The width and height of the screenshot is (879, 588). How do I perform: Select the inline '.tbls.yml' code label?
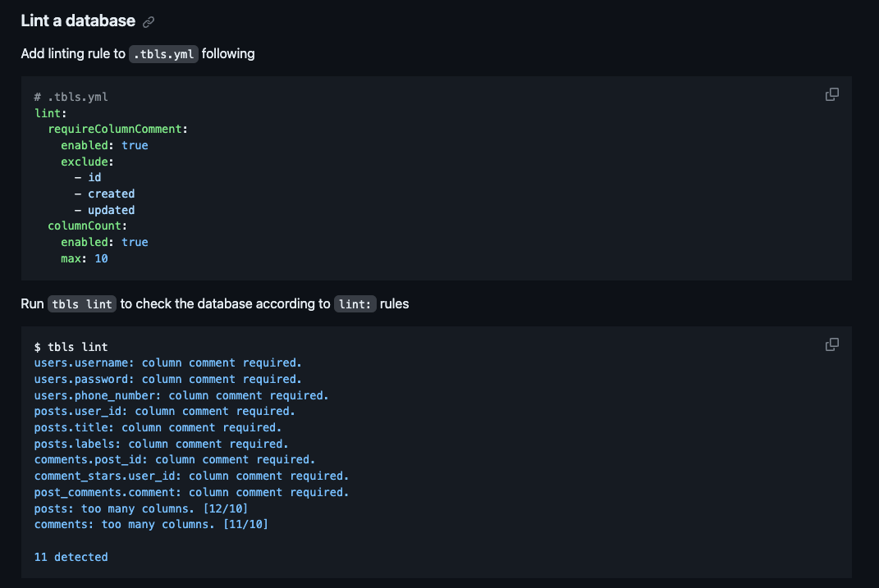[x=163, y=54]
